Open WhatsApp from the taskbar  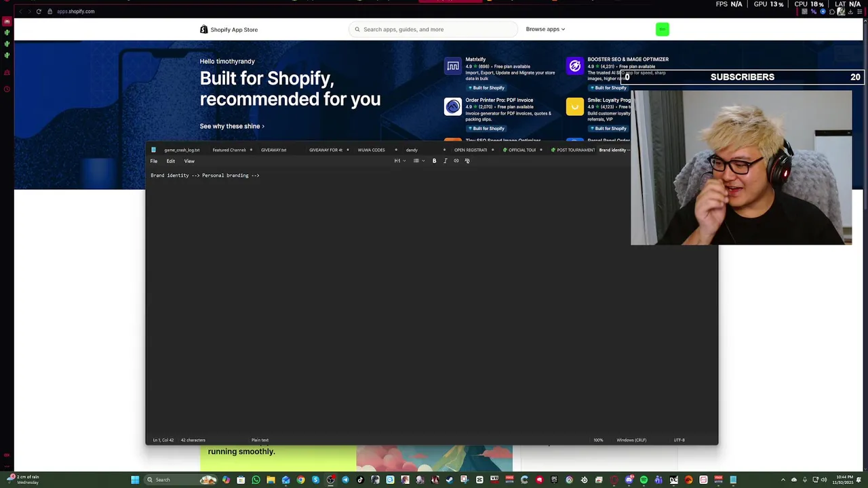[x=256, y=480]
